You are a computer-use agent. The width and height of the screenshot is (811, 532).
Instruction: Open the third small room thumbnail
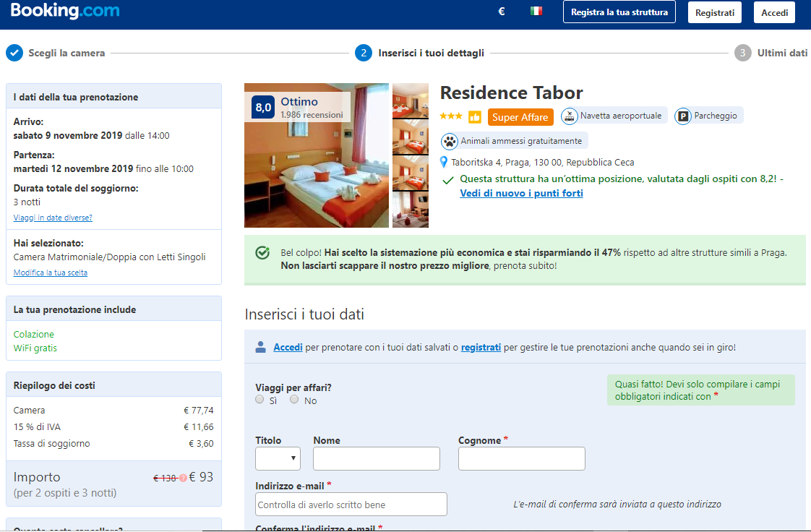coord(411,173)
